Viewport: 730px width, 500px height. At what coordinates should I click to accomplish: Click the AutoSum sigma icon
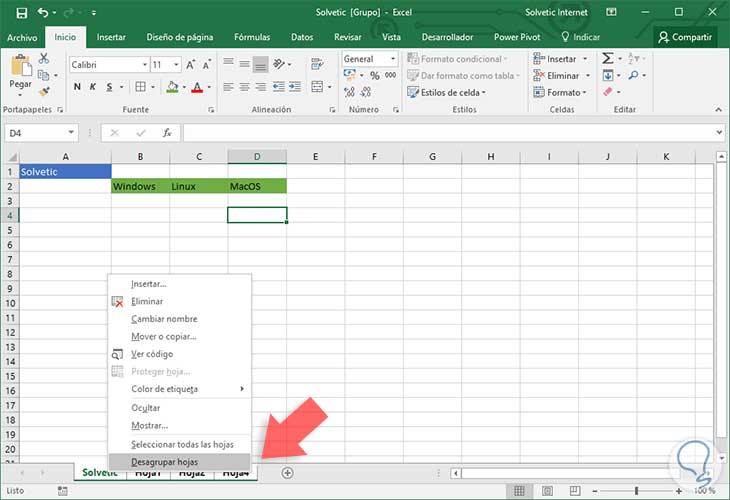click(x=608, y=58)
